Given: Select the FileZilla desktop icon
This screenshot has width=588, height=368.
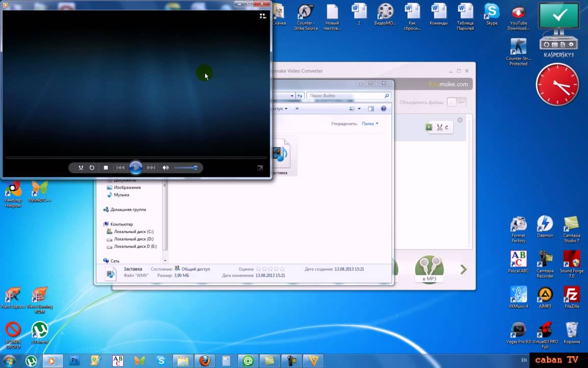Looking at the screenshot, I should [572, 297].
